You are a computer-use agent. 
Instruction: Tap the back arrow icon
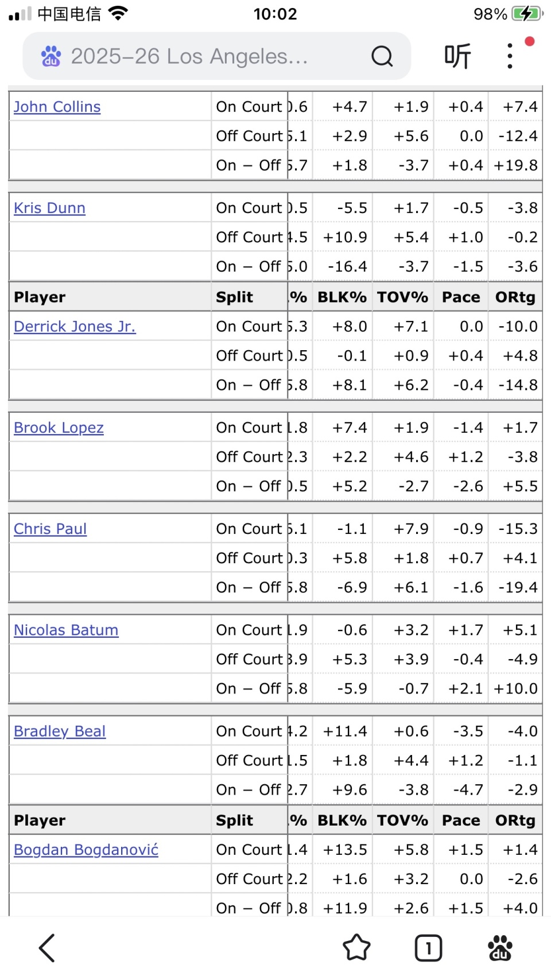pos(47,947)
